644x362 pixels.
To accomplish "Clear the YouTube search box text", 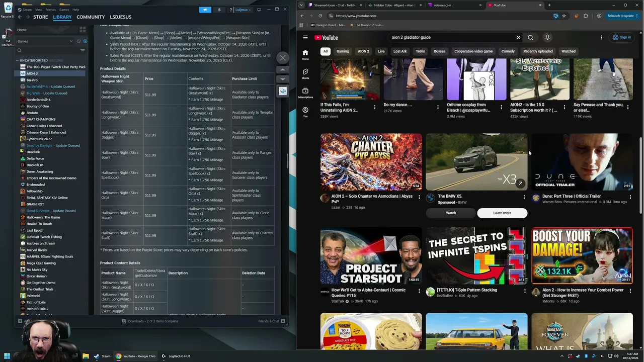I will 518,37.
